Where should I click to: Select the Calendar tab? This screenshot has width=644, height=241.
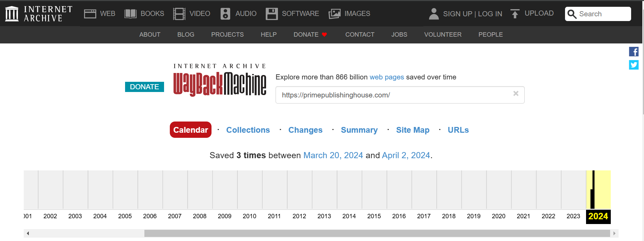tap(190, 130)
